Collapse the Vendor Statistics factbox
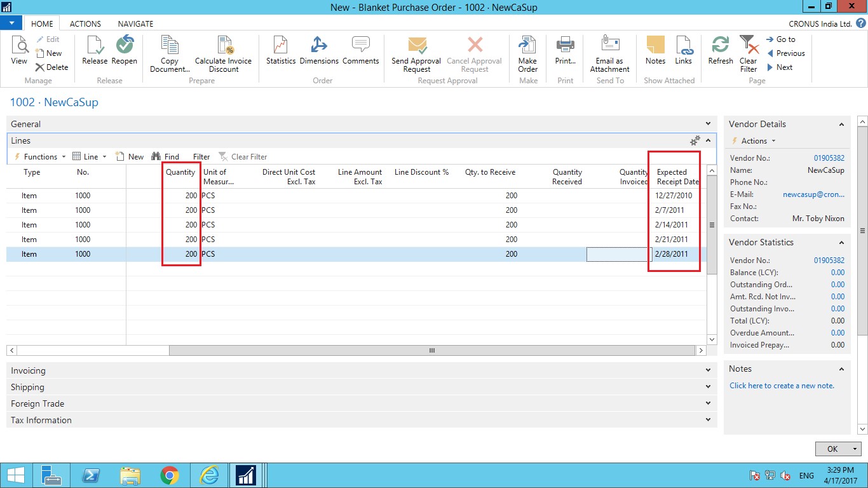 (x=841, y=243)
